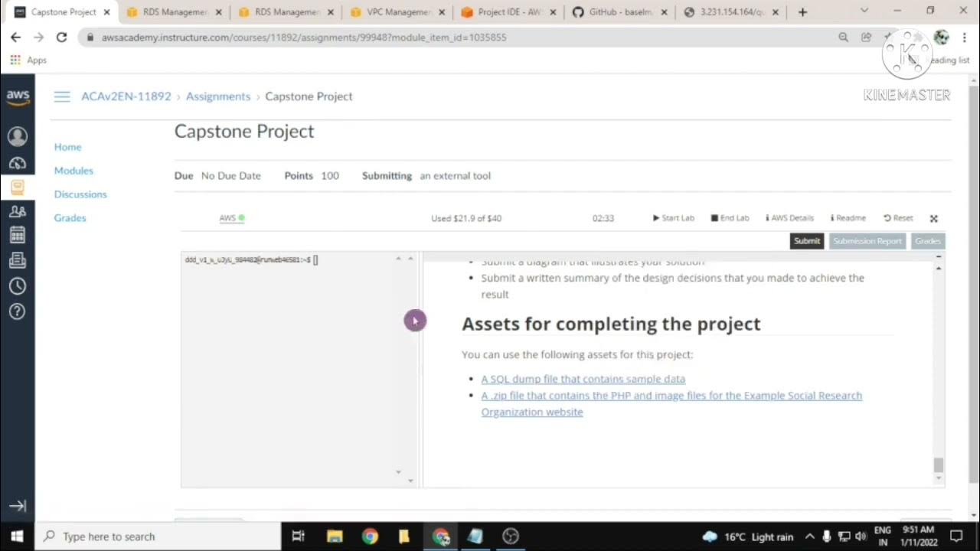Image resolution: width=980 pixels, height=551 pixels.
Task: Open the Courses icon in sidebar
Action: tap(18, 187)
